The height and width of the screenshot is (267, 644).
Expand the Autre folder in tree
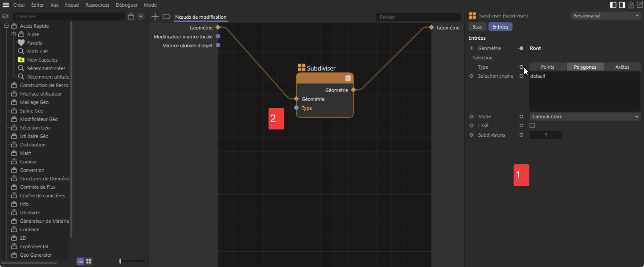pyautogui.click(x=13, y=34)
